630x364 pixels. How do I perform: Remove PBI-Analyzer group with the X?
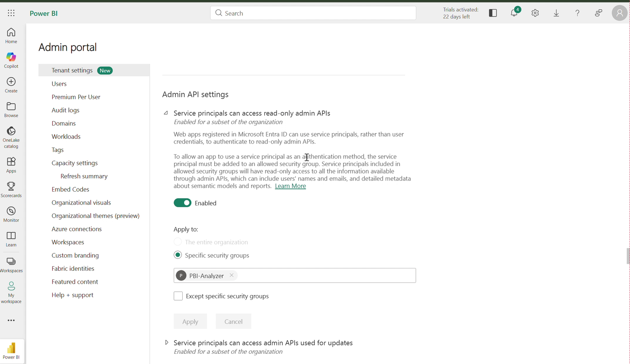(232, 275)
